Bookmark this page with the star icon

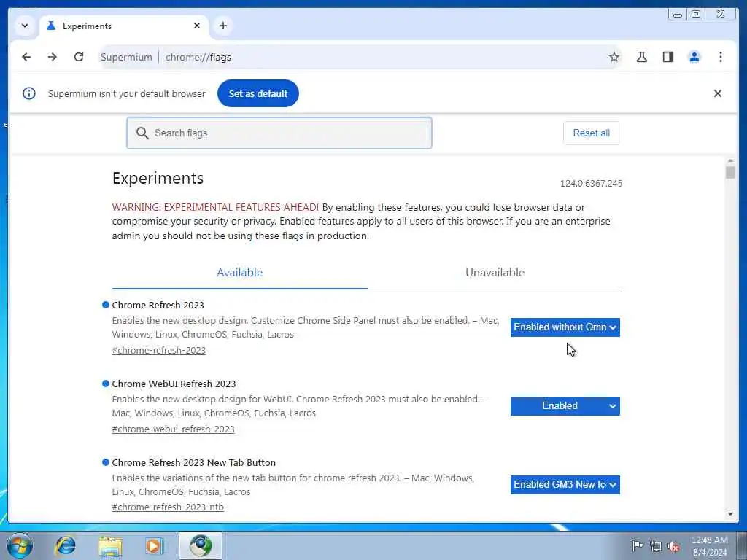(x=614, y=57)
